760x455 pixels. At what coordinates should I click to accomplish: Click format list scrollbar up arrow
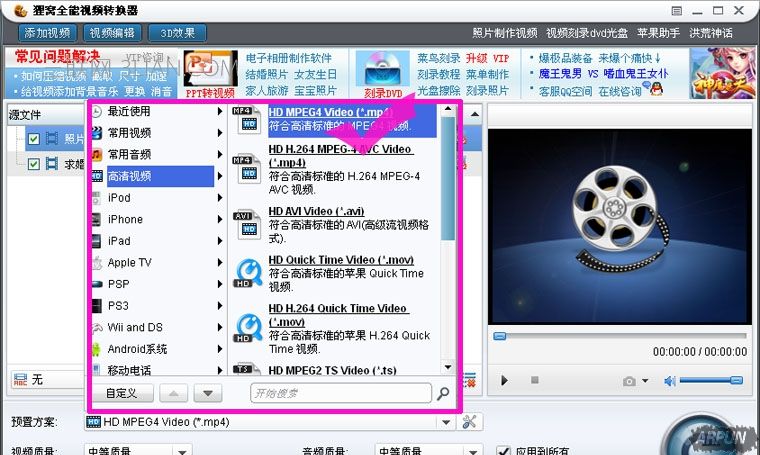448,109
